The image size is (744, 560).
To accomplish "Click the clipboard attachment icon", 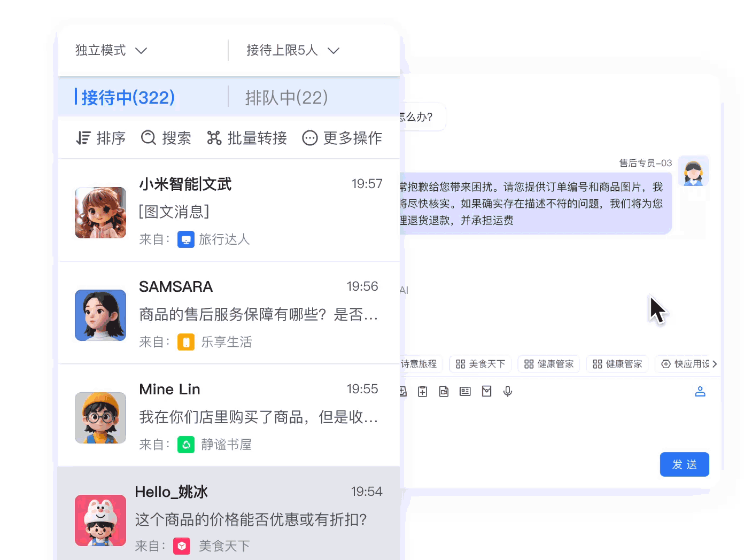I will [422, 391].
